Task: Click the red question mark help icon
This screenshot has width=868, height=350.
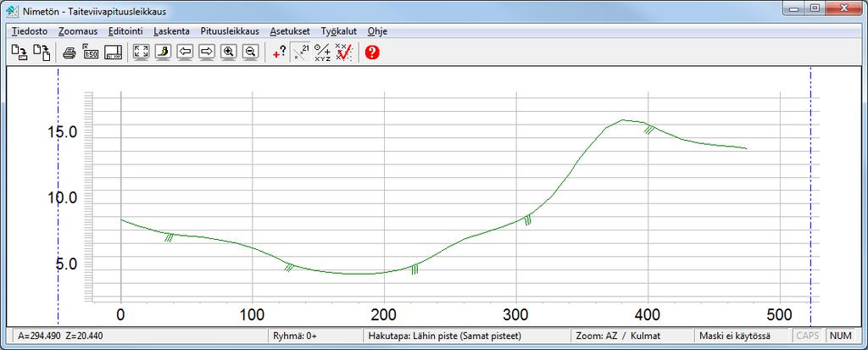Action: [x=373, y=53]
